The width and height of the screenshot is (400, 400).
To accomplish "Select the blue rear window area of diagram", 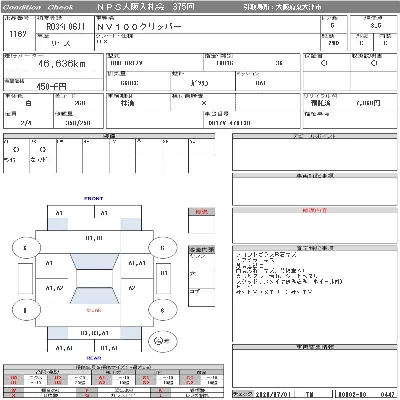I will [x=94, y=296].
